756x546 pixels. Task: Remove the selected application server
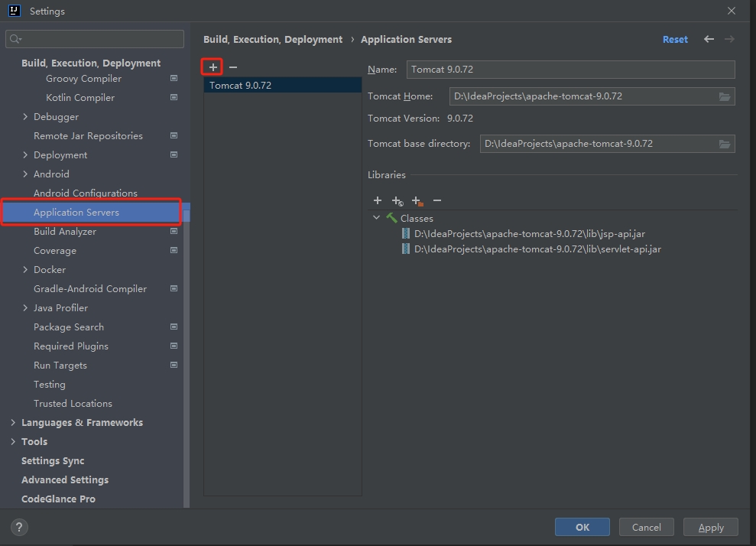point(233,67)
